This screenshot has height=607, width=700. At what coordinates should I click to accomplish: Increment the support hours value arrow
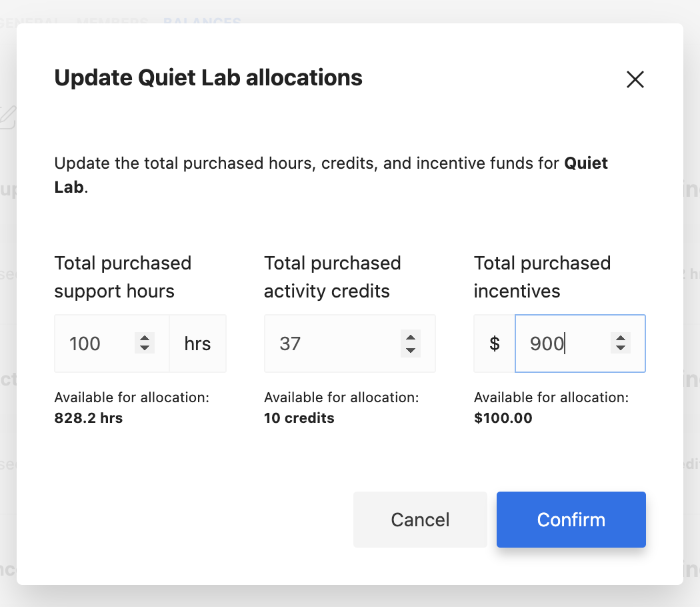click(x=145, y=338)
